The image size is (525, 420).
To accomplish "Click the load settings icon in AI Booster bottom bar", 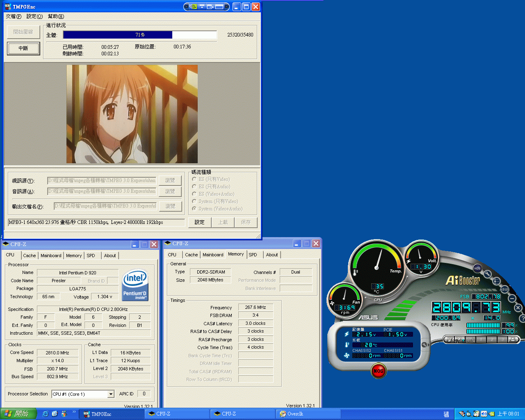I will point(460,340).
